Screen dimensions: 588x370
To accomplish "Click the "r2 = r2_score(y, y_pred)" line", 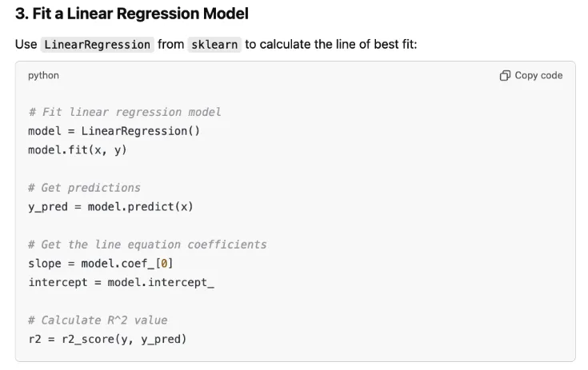I will [107, 339].
